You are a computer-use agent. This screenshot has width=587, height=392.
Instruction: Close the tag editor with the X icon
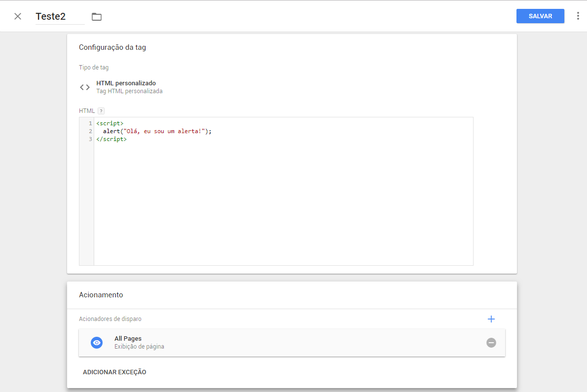pyautogui.click(x=18, y=16)
